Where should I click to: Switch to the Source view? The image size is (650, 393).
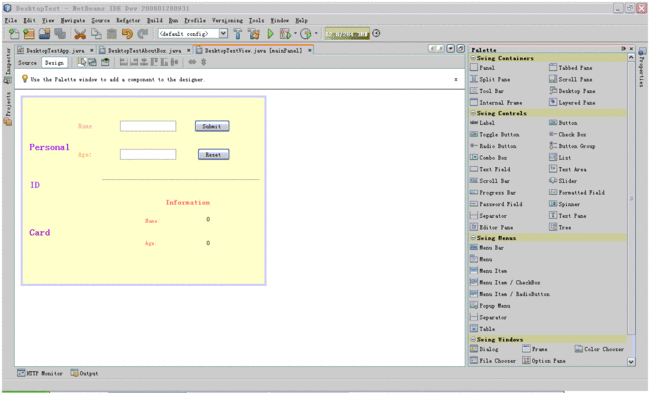(27, 63)
